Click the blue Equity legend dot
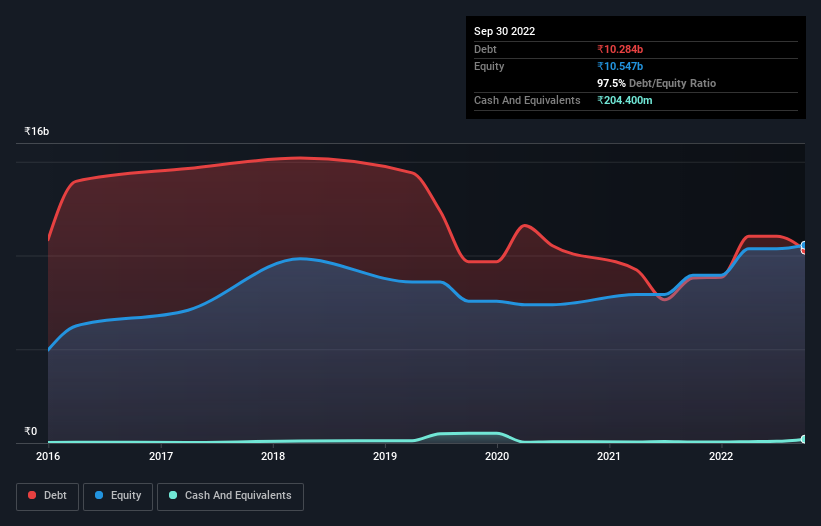The width and height of the screenshot is (821, 526). pos(98,495)
